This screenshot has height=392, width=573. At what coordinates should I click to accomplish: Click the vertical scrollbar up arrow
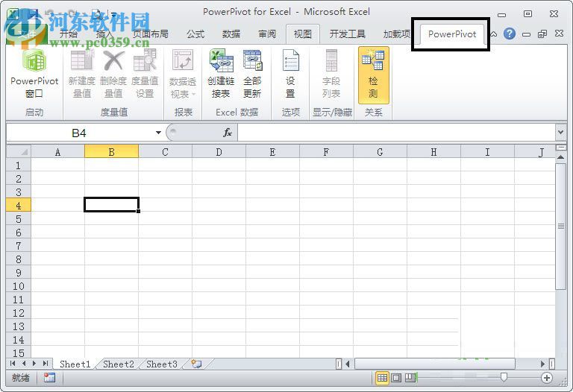560,157
